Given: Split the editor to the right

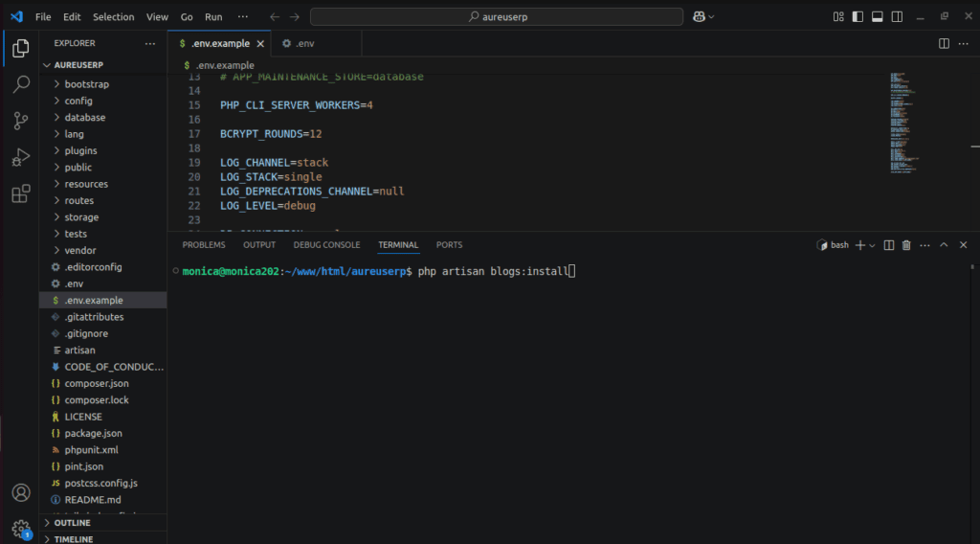Looking at the screenshot, I should (x=944, y=43).
